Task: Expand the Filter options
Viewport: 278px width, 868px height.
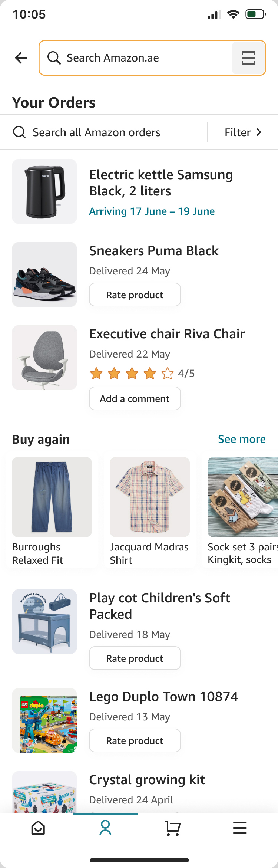Action: pos(243,132)
